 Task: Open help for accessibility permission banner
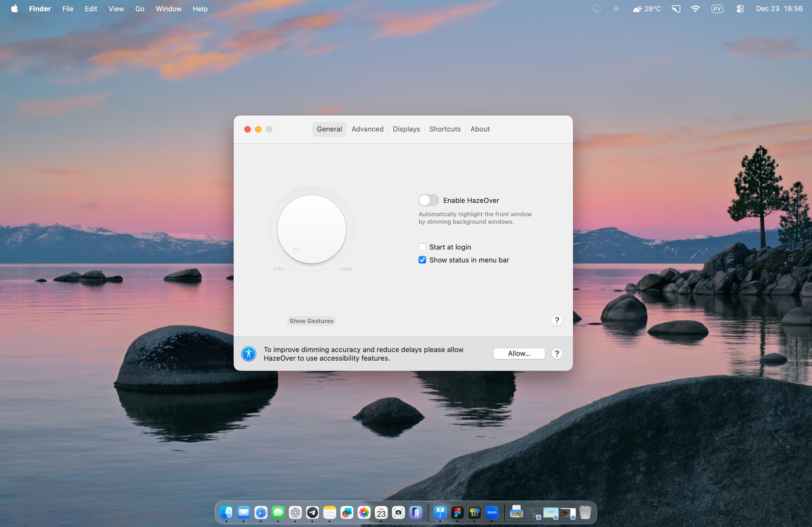pyautogui.click(x=556, y=353)
